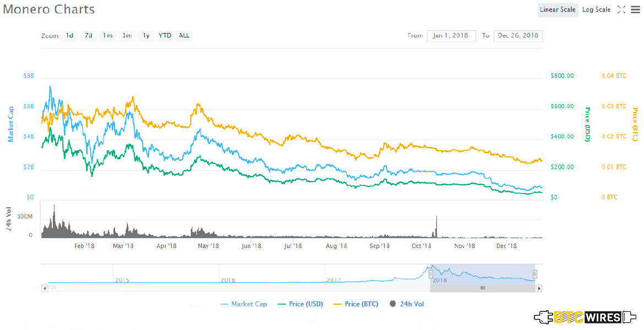Click the 0.04 BTC axis label

click(614, 76)
